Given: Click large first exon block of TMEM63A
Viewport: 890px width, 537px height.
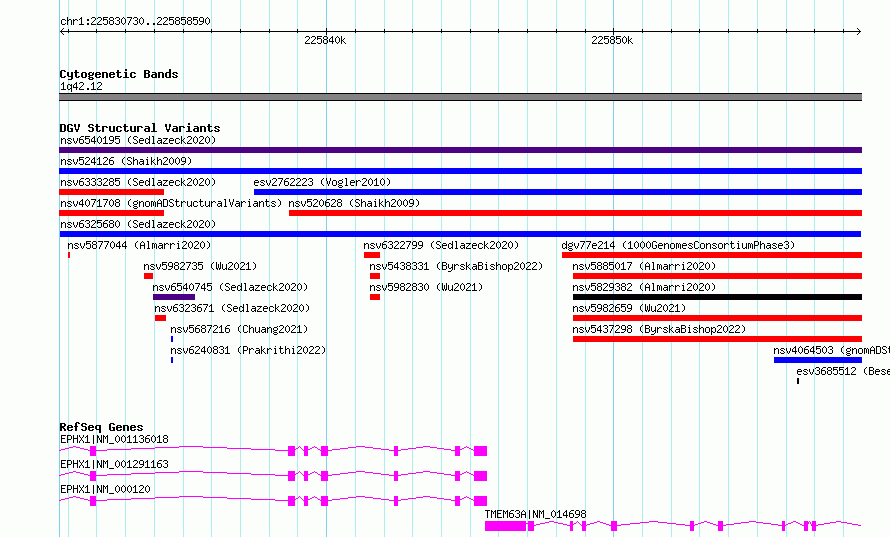Looking at the screenshot, I should tap(505, 526).
